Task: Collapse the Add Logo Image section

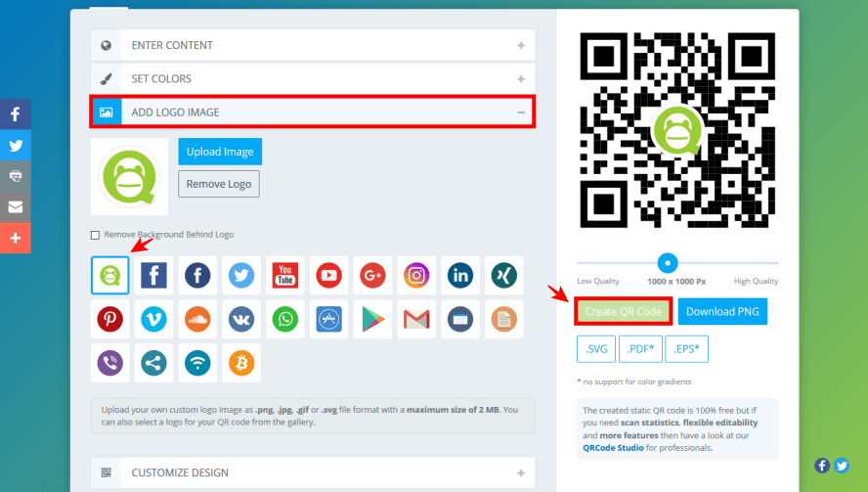Action: pos(313,112)
